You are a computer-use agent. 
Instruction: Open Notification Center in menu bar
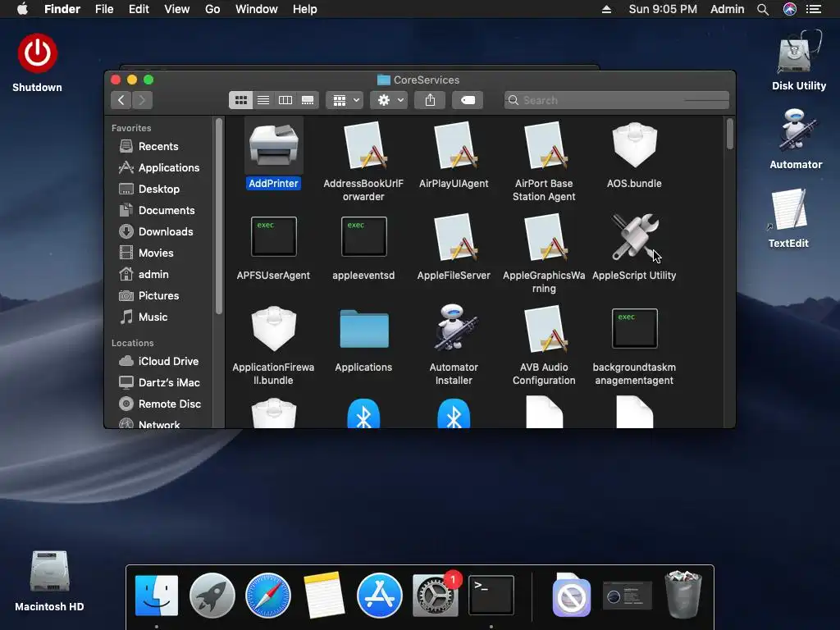tap(814, 9)
